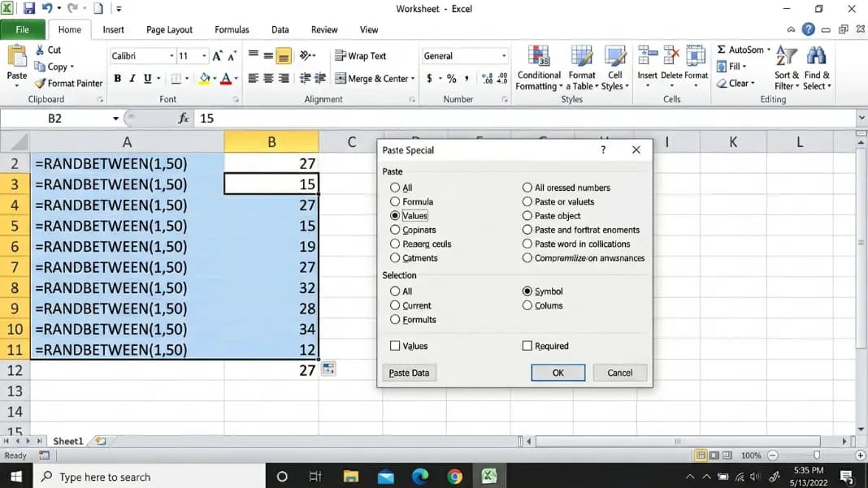This screenshot has height=488, width=868.
Task: Select the Colums radio option
Action: point(527,305)
